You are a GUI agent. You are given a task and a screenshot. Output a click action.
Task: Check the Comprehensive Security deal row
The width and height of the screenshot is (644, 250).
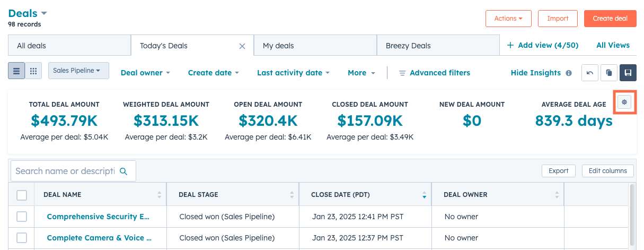[22, 217]
